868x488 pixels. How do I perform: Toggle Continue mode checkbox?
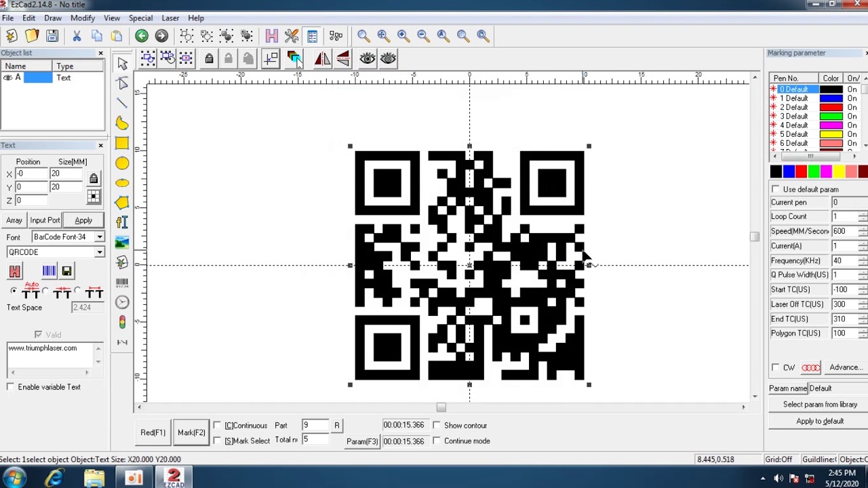point(437,441)
